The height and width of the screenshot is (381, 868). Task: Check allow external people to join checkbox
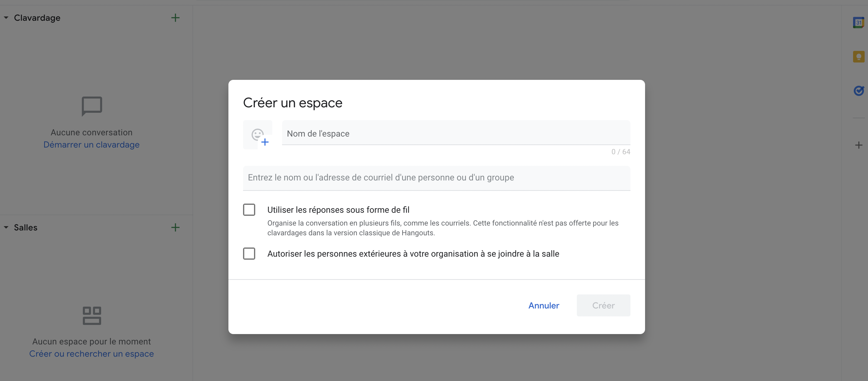point(249,254)
